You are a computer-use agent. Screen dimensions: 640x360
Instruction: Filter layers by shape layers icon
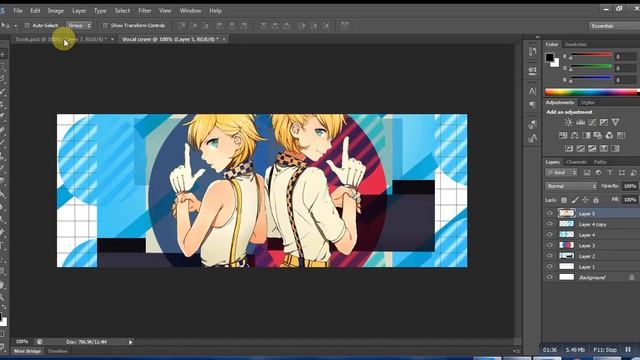point(622,173)
